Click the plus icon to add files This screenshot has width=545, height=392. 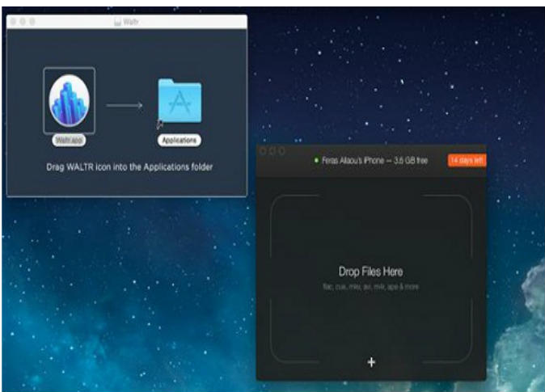pos(371,362)
